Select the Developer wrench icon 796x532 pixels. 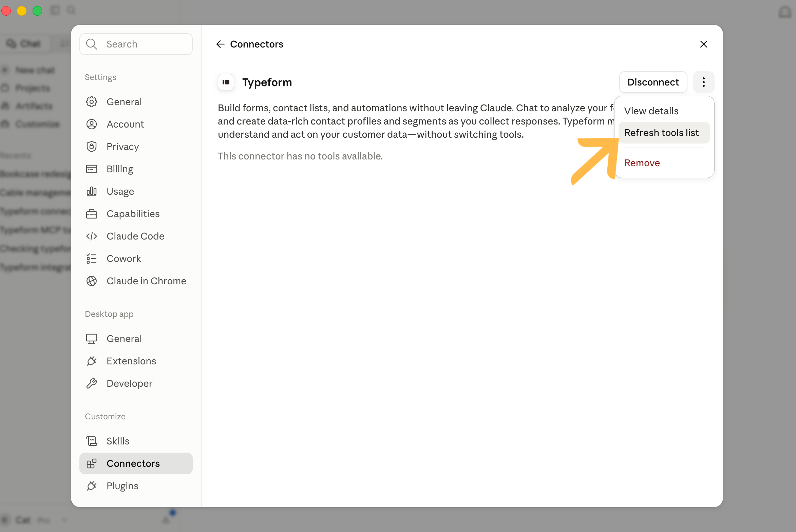(92, 383)
